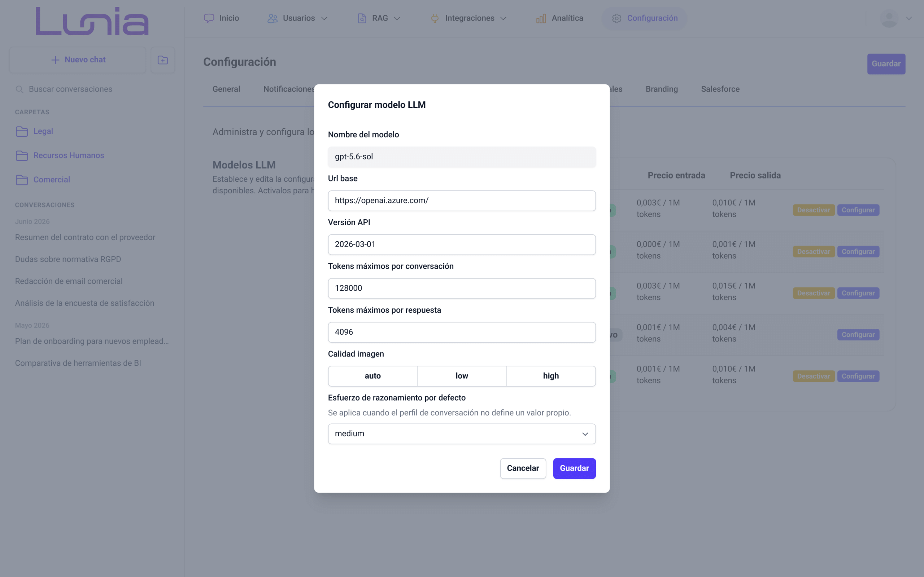The height and width of the screenshot is (577, 924).
Task: Click the Versión API field
Action: coord(462,245)
